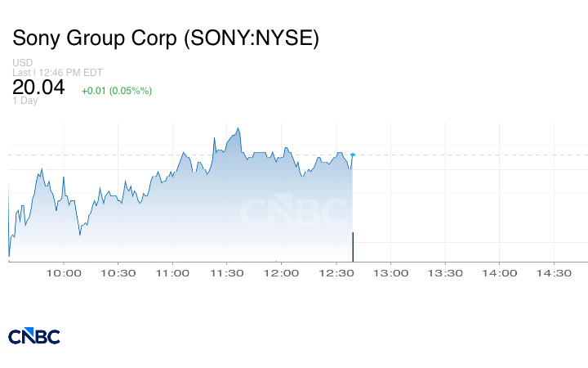Click the 14:00 time axis label
The width and height of the screenshot is (588, 368).
[500, 273]
